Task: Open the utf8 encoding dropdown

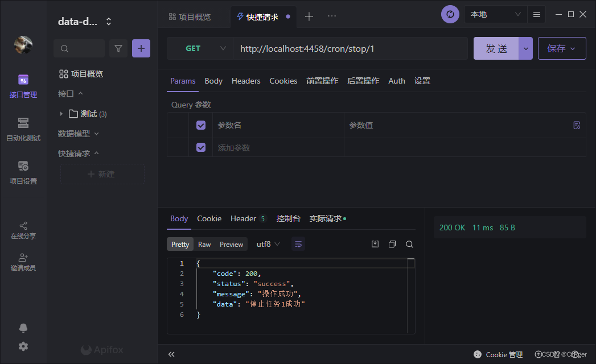Action: (x=268, y=244)
